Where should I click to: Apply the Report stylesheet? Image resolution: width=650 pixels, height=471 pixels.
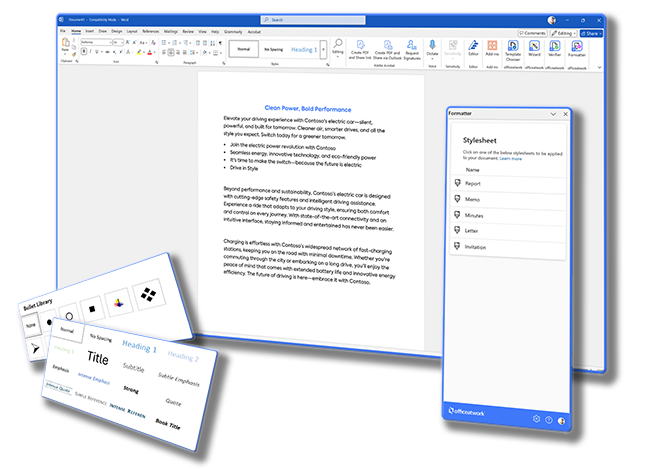pyautogui.click(x=508, y=183)
